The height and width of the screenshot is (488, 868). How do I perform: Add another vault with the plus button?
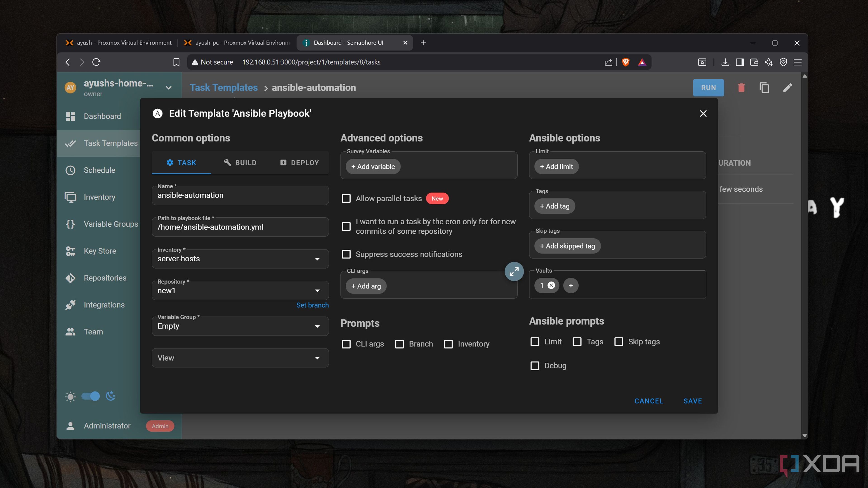[x=571, y=285]
